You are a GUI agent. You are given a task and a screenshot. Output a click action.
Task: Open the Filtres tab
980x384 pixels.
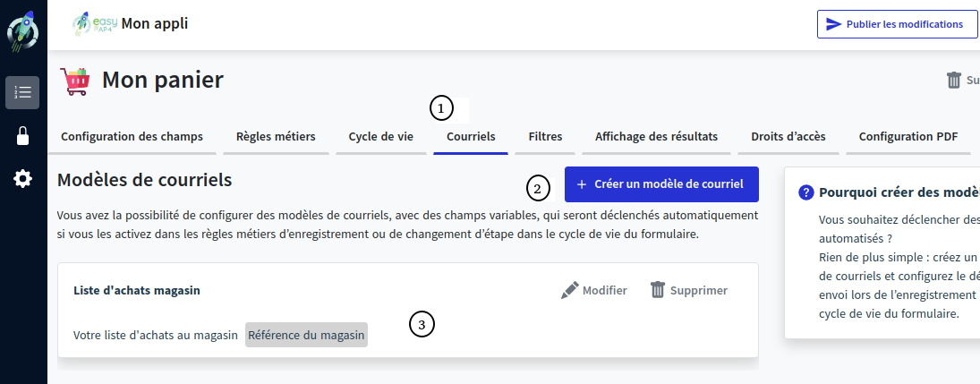[545, 137]
